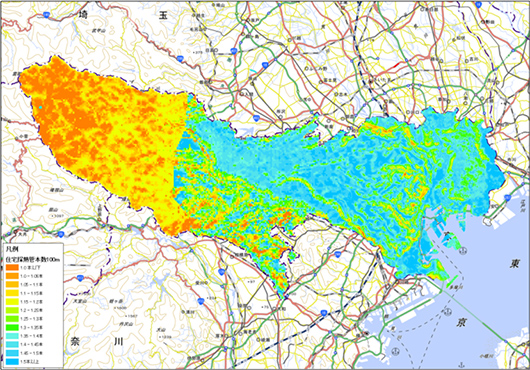This screenshot has width=530, height=370.
Task: Select the circled anchor symbol southwest of 京 label
Action: click(394, 351)
